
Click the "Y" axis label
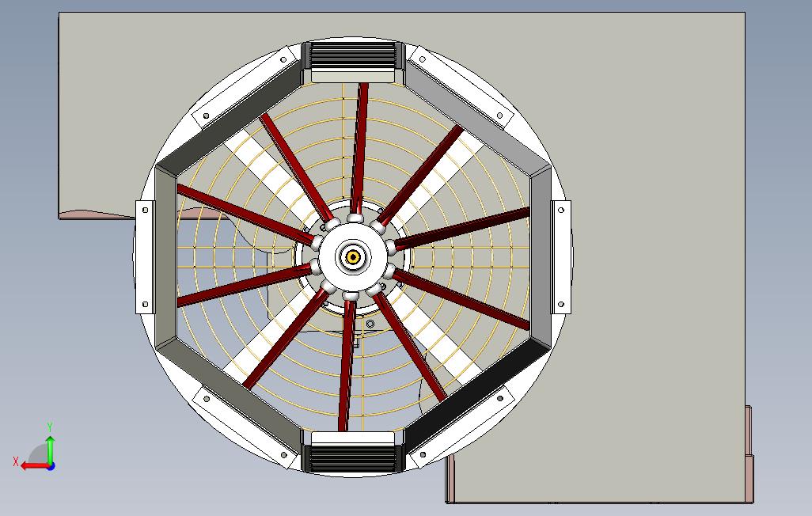coord(50,427)
